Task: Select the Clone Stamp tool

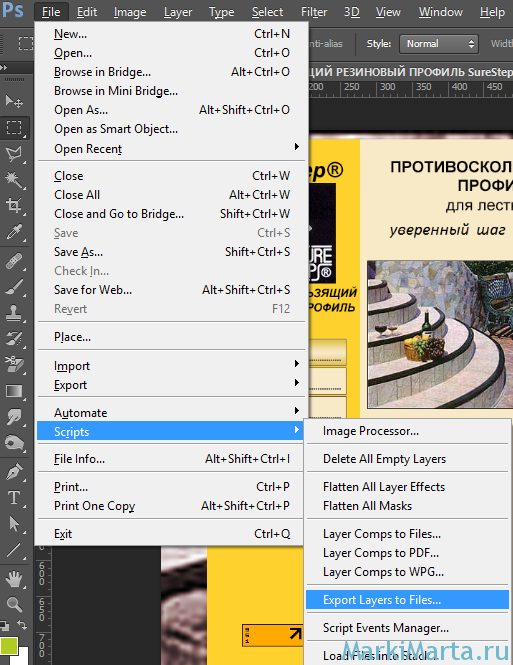Action: click(14, 313)
